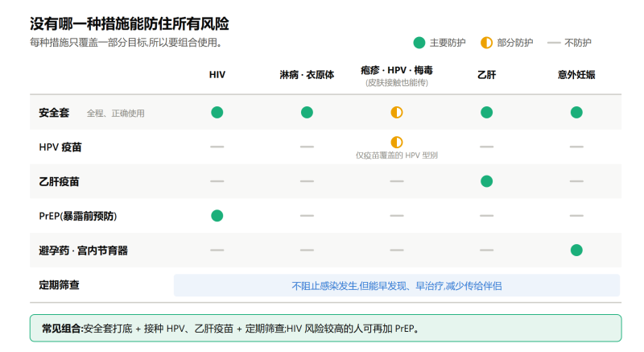
Task: Click the green dot for 安全套 HIV
Action: tap(217, 112)
